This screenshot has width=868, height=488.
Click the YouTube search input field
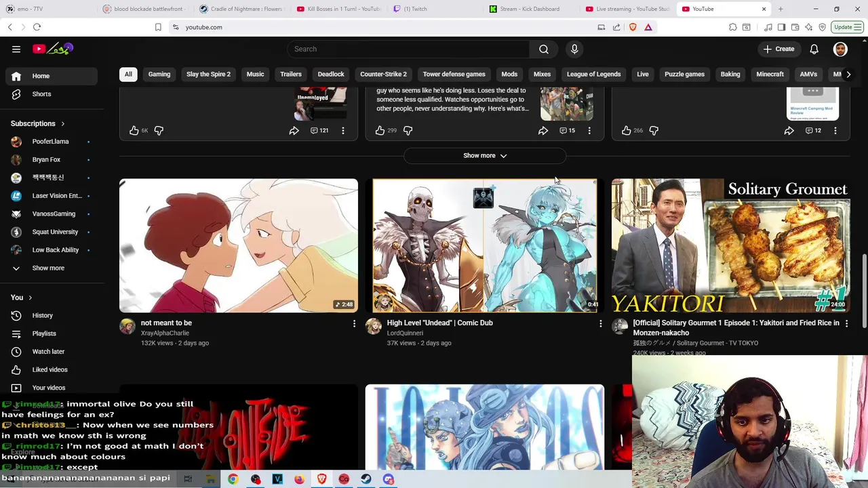coord(408,49)
